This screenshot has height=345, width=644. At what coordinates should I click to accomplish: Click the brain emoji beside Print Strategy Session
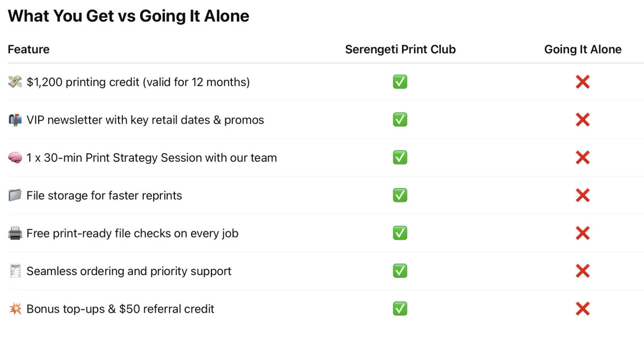click(15, 158)
